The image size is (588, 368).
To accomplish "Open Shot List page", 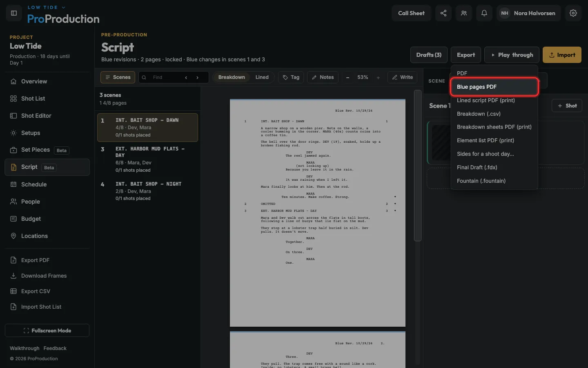I will 47,99.
